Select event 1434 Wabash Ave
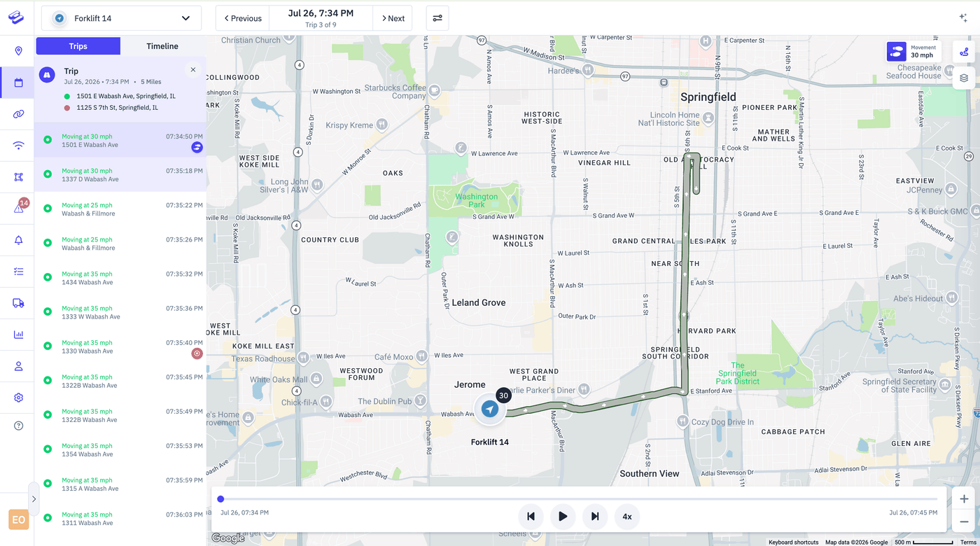The width and height of the screenshot is (980, 546). click(x=120, y=277)
